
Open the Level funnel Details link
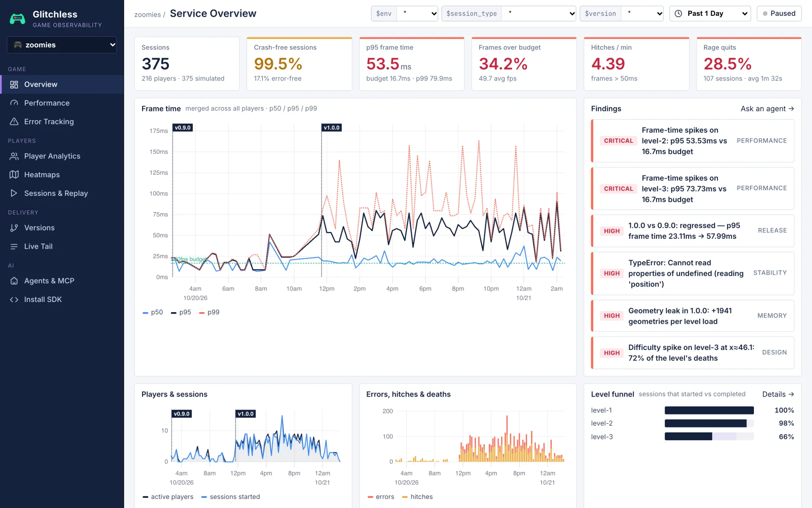[x=778, y=394]
